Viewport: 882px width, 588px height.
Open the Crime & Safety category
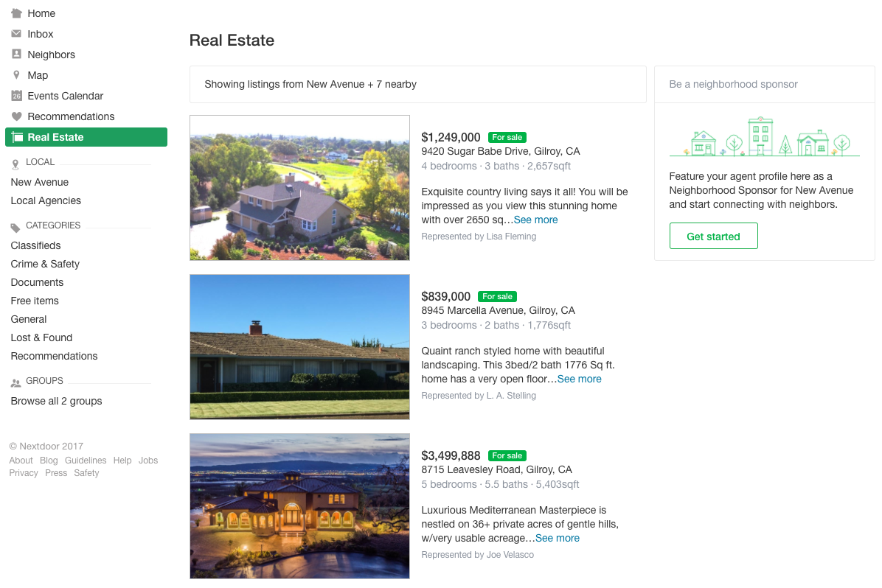point(45,264)
